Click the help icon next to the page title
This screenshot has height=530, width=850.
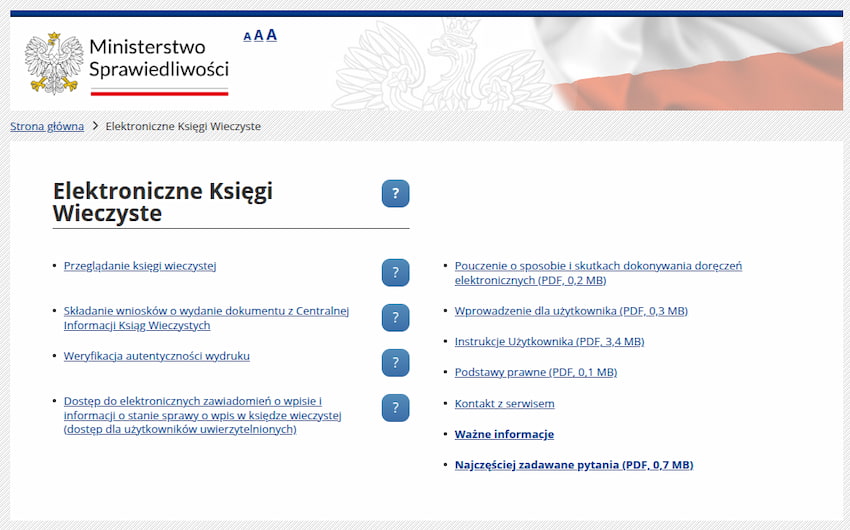(395, 193)
